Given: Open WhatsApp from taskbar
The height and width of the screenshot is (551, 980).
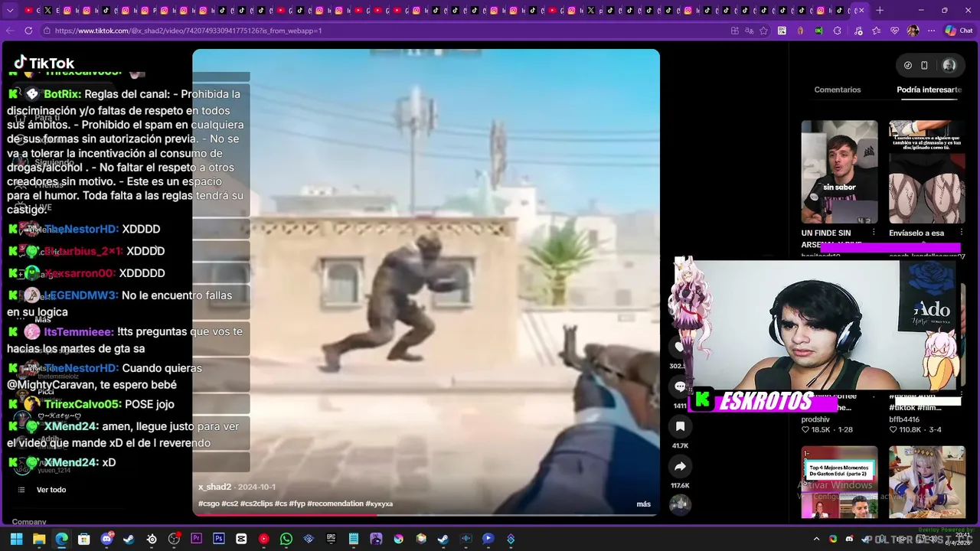Looking at the screenshot, I should [286, 539].
